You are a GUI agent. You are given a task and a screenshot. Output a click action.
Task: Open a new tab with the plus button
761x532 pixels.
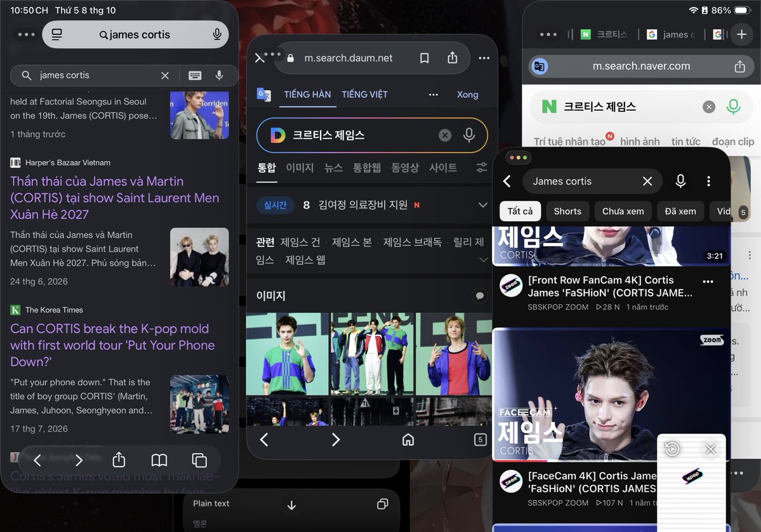coord(741,34)
